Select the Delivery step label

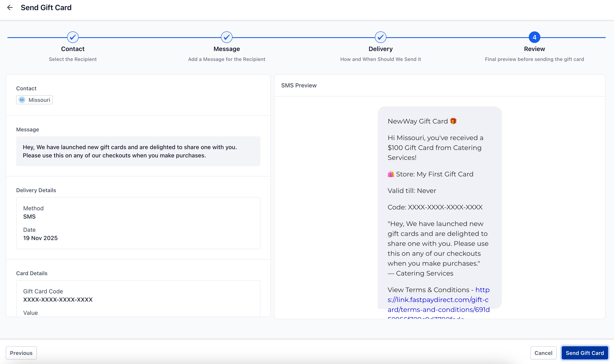(380, 49)
